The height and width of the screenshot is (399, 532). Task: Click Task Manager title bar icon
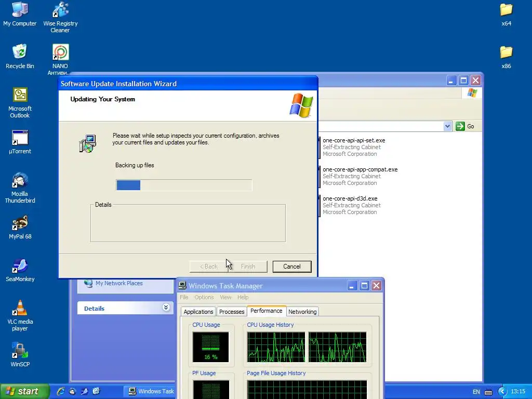click(x=182, y=285)
